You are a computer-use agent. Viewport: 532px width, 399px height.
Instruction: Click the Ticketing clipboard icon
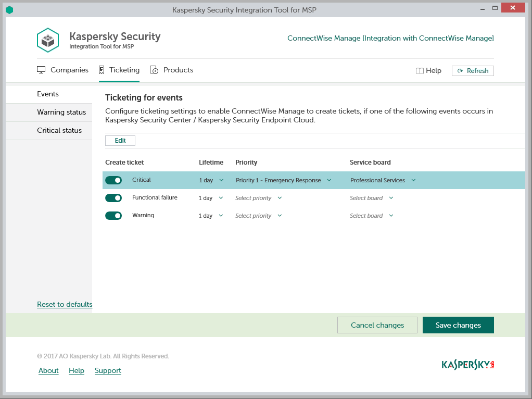pos(102,70)
